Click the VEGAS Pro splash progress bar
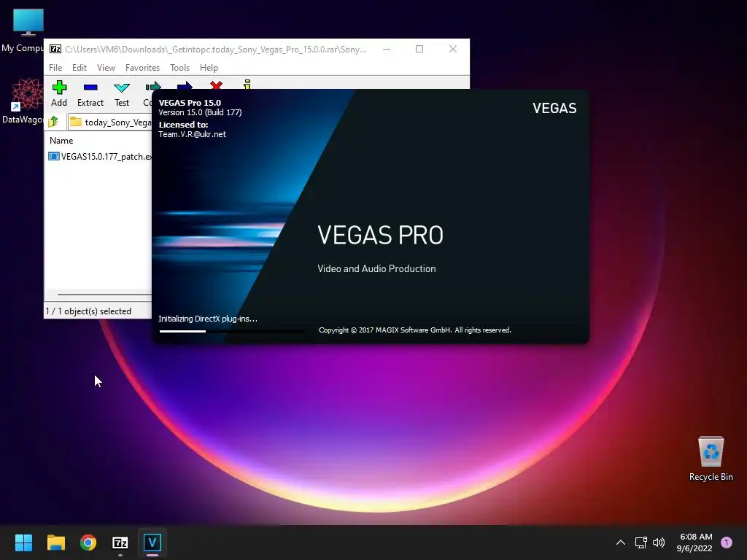Image resolution: width=747 pixels, height=560 pixels. [232, 331]
